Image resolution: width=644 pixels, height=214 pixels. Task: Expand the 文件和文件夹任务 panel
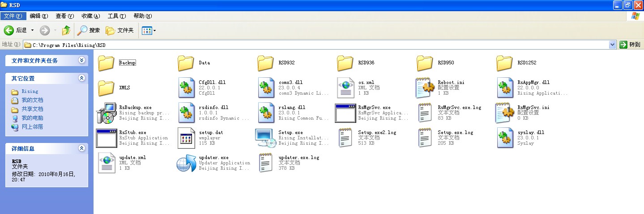coord(81,60)
